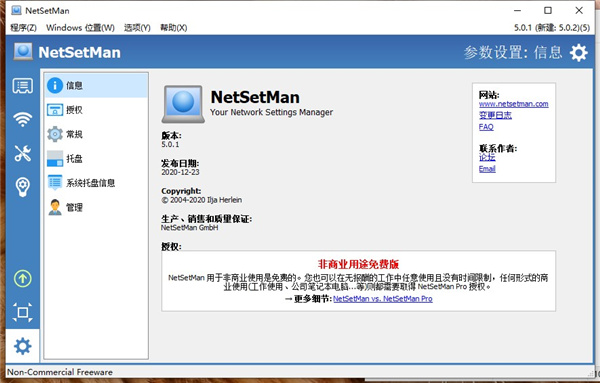Select the 常规 general category

coord(96,134)
